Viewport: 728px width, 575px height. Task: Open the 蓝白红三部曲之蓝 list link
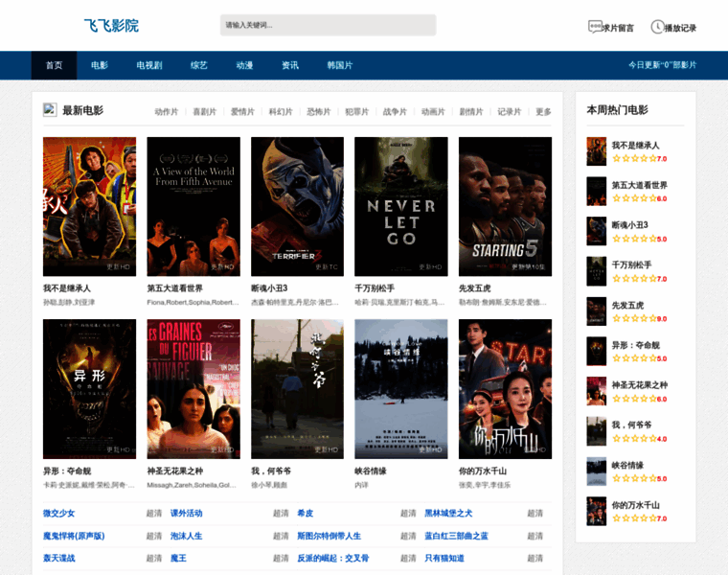coord(456,536)
